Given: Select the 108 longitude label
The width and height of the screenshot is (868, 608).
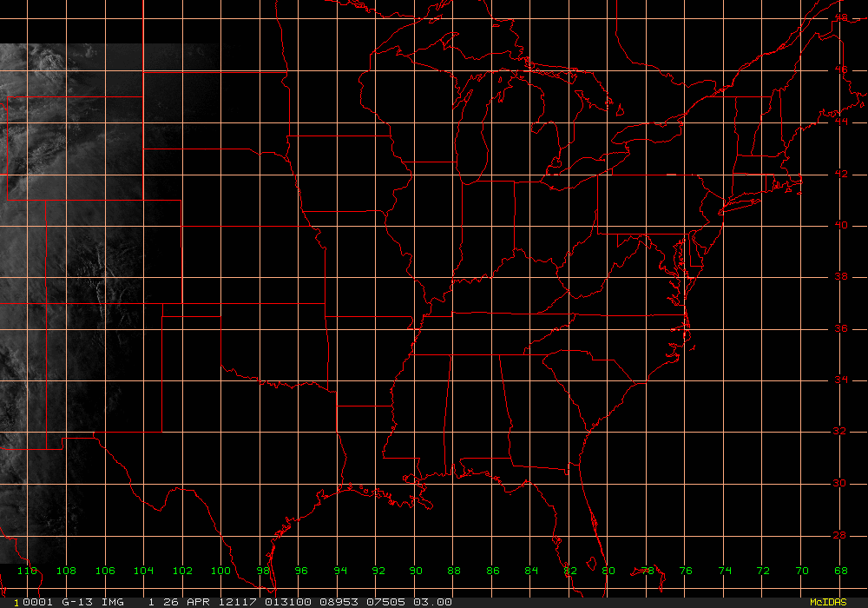Looking at the screenshot, I should (66, 571).
